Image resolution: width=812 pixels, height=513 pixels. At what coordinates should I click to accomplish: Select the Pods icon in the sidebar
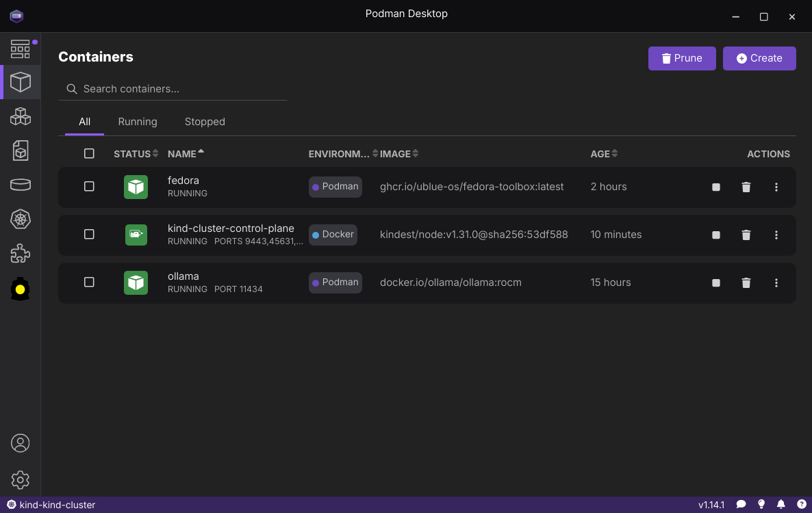21,116
